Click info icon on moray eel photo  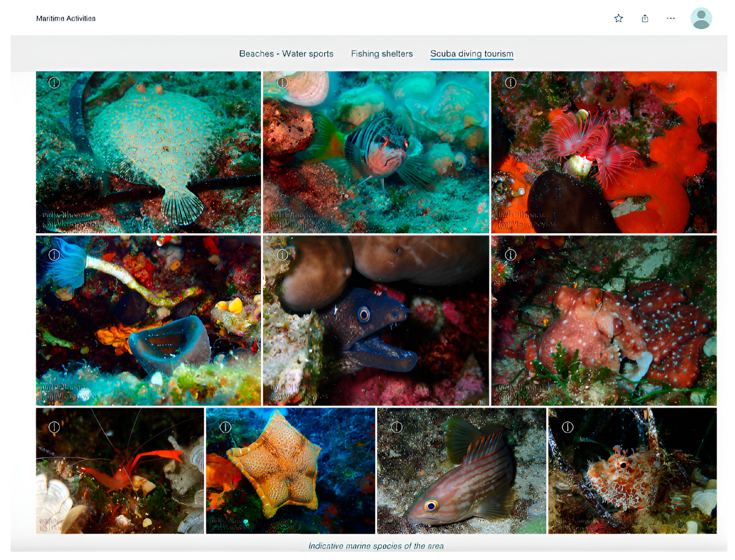(x=282, y=255)
